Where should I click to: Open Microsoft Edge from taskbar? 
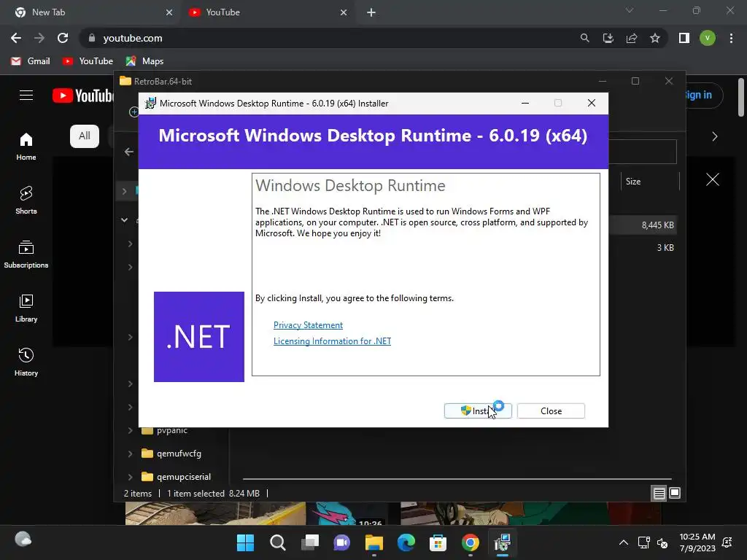pos(406,542)
